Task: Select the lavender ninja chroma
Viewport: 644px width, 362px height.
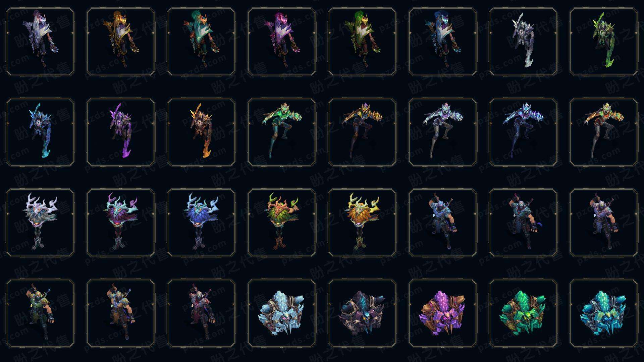Action: 604,223
